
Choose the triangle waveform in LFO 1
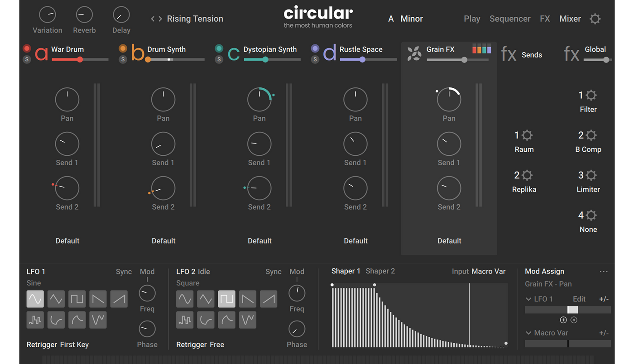point(56,299)
